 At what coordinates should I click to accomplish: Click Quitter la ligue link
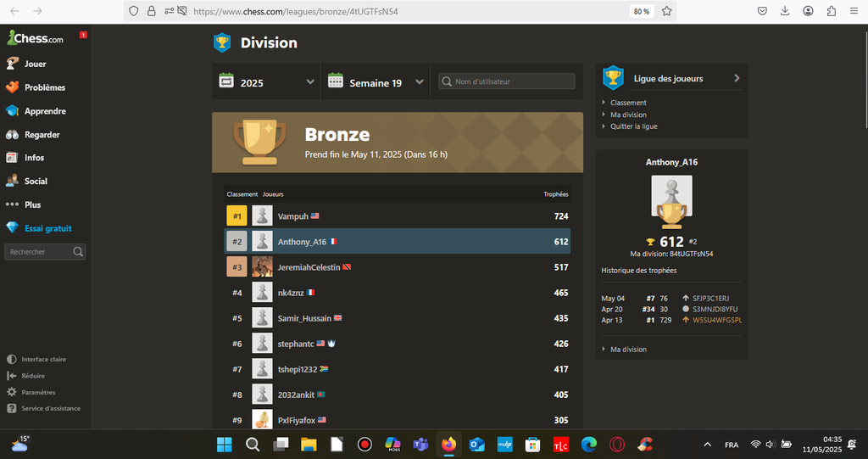pos(633,126)
